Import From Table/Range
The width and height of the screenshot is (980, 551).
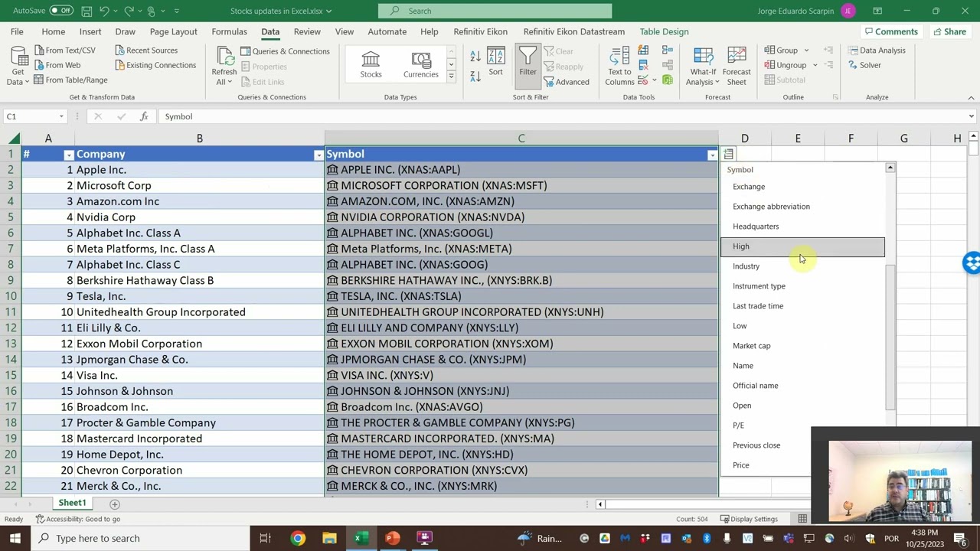coord(70,80)
